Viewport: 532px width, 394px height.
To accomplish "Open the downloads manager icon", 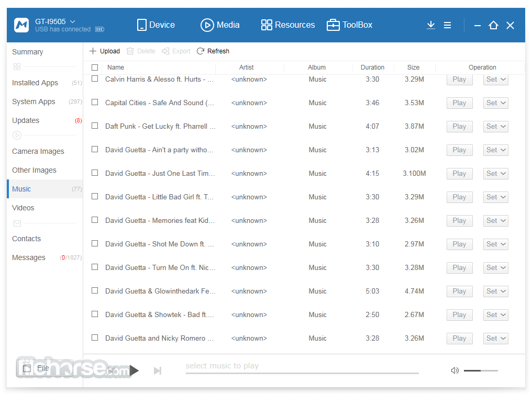I will coord(431,25).
